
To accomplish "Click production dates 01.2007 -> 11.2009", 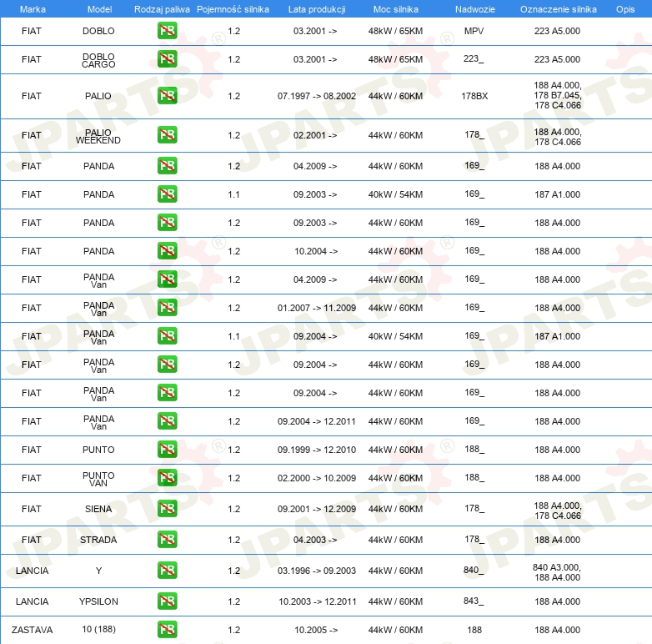I will coord(317,308).
